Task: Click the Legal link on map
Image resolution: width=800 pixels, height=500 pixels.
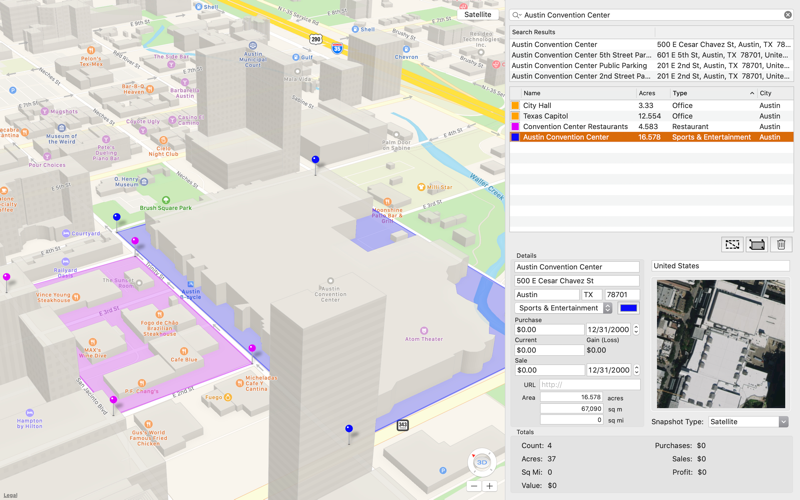Action: pos(10,495)
